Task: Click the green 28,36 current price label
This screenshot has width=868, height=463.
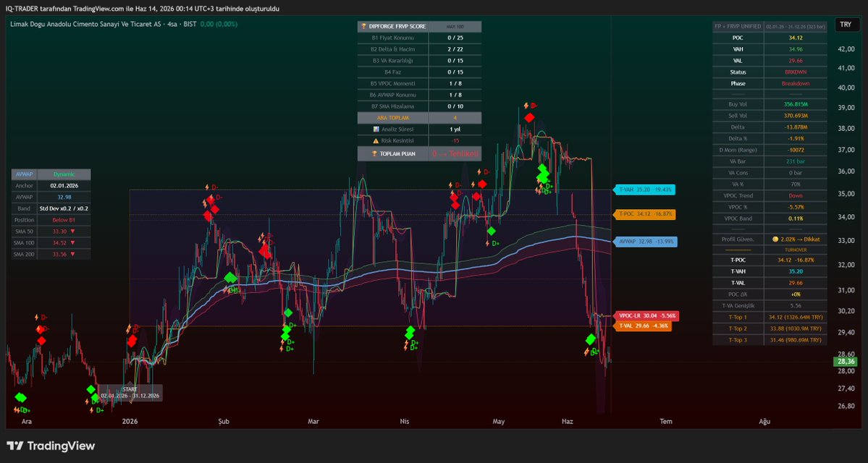Action: point(844,362)
